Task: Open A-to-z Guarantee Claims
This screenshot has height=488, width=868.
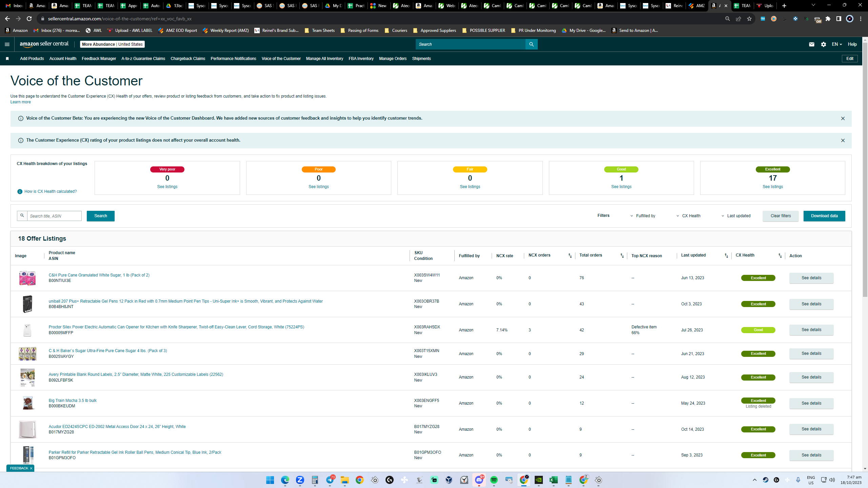Action: [x=143, y=59]
